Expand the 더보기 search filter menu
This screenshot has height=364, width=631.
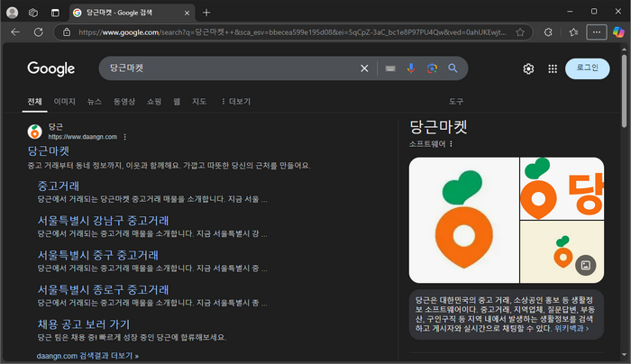(236, 102)
